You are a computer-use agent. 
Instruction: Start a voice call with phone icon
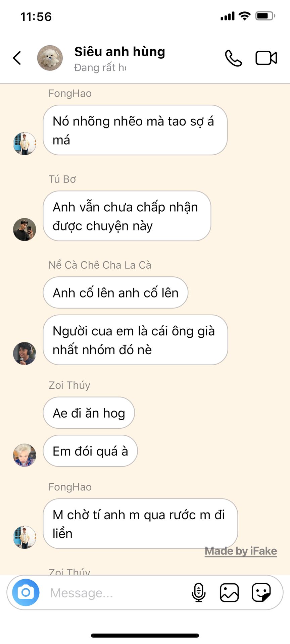point(233,58)
